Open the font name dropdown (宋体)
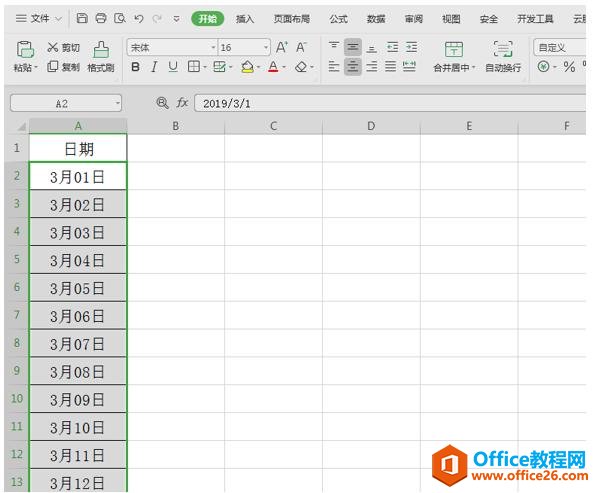The height and width of the screenshot is (493, 595). [213, 47]
